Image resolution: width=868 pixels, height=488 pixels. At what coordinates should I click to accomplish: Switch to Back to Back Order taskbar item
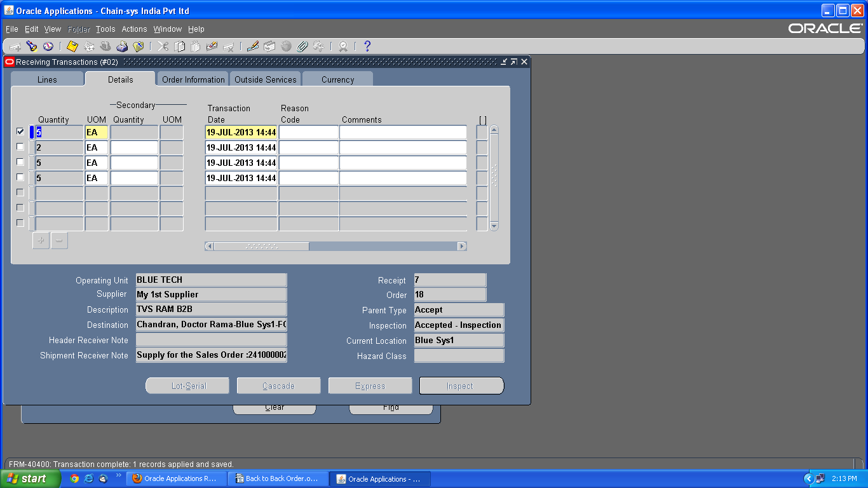278,478
